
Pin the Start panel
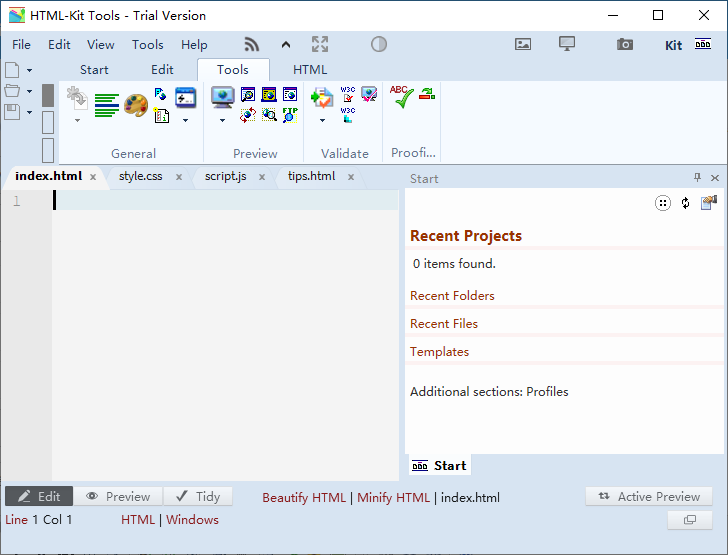[x=698, y=178]
